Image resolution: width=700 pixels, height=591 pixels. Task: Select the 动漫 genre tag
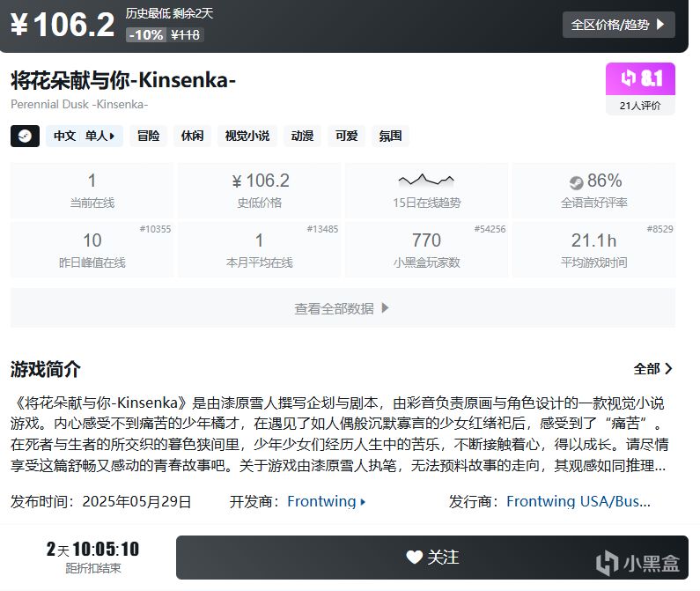pyautogui.click(x=302, y=136)
